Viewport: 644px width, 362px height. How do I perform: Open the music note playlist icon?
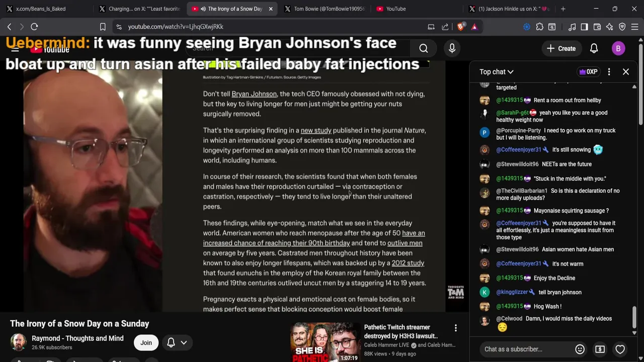click(x=572, y=27)
